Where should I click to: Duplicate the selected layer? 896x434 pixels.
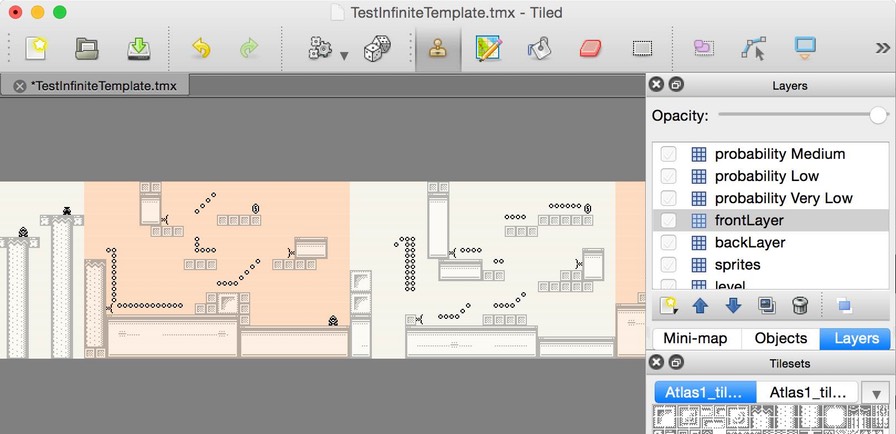[x=766, y=306]
